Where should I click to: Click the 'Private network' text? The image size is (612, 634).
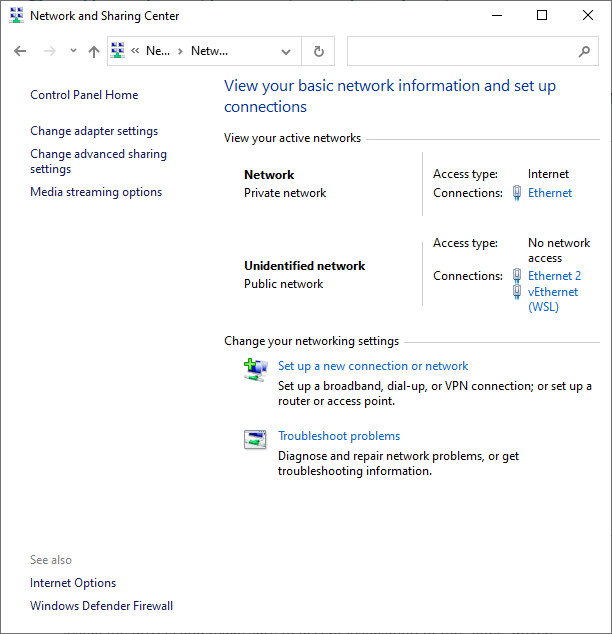285,193
